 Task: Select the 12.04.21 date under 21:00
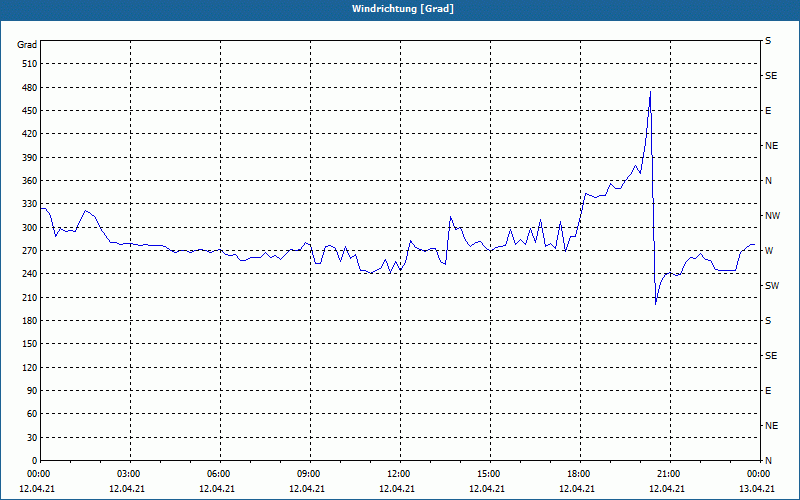tap(666, 489)
